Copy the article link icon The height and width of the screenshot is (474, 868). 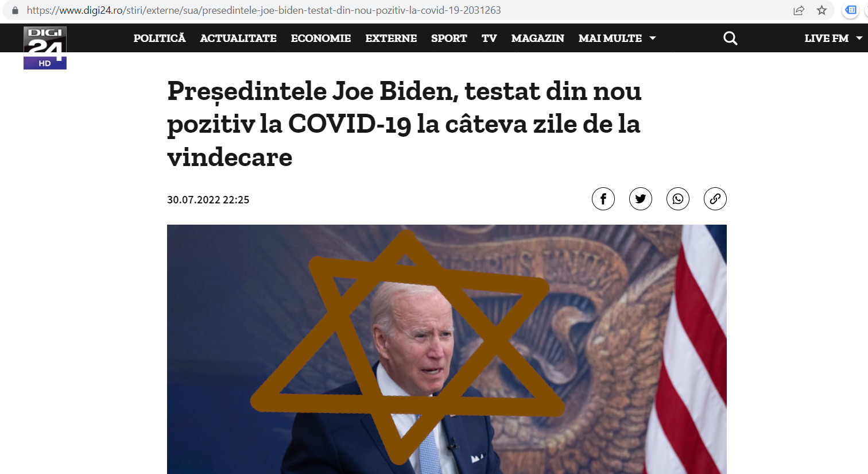click(x=715, y=199)
